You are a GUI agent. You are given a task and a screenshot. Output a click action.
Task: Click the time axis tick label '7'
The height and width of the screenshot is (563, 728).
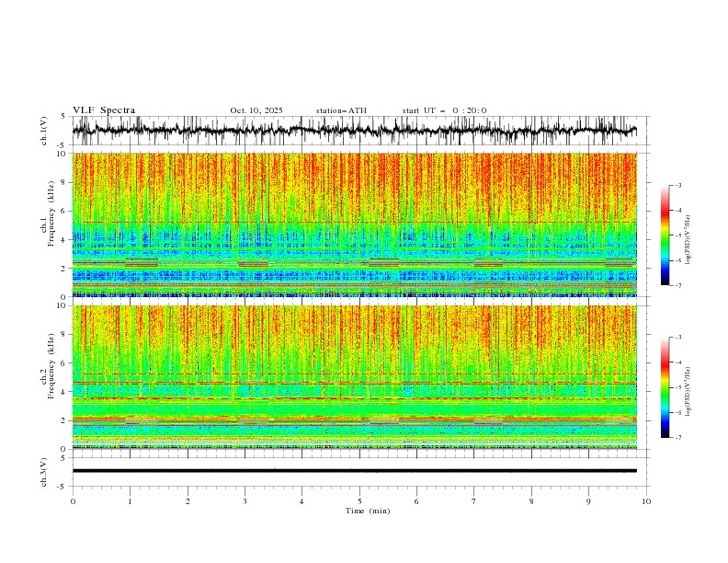coord(474,501)
